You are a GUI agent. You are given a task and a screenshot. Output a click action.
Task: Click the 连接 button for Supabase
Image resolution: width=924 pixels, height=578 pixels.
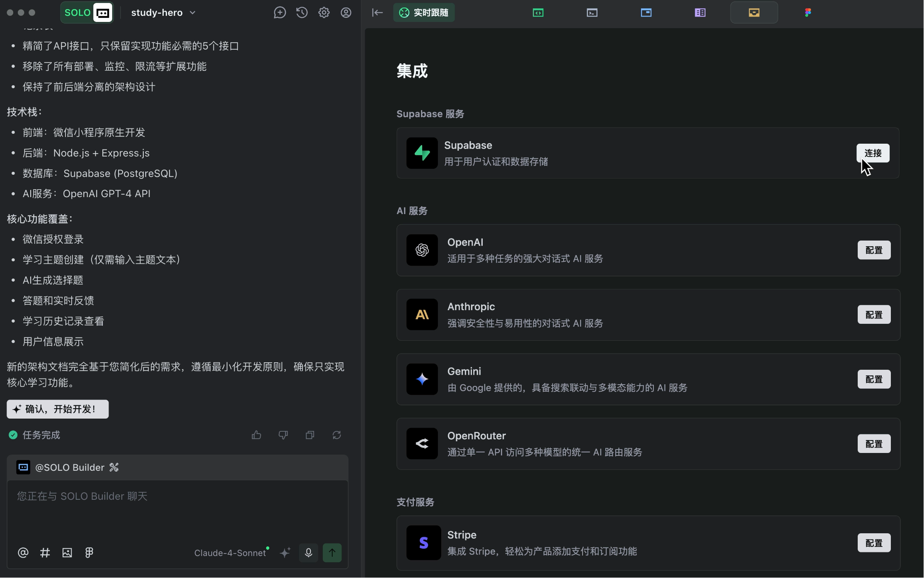(x=873, y=153)
